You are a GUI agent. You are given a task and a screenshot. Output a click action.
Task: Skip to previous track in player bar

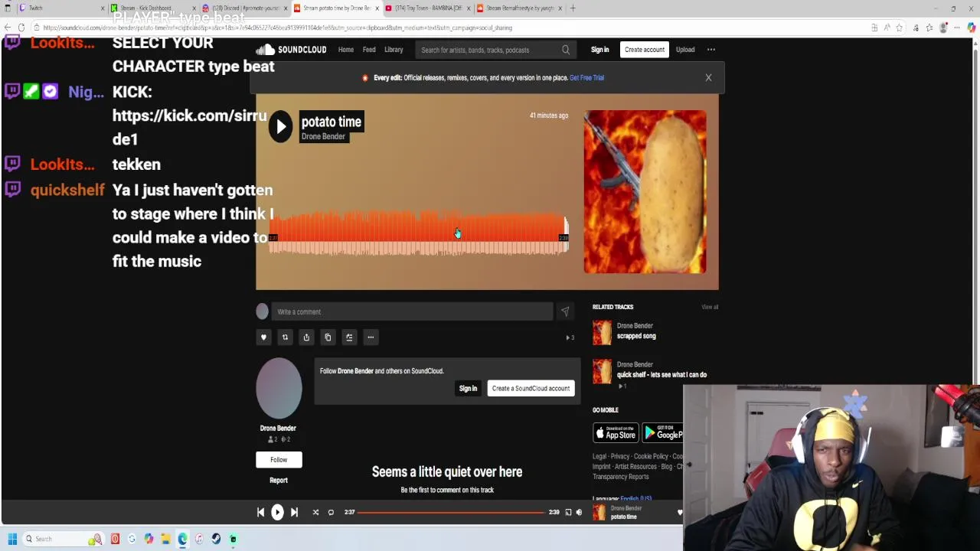click(260, 513)
